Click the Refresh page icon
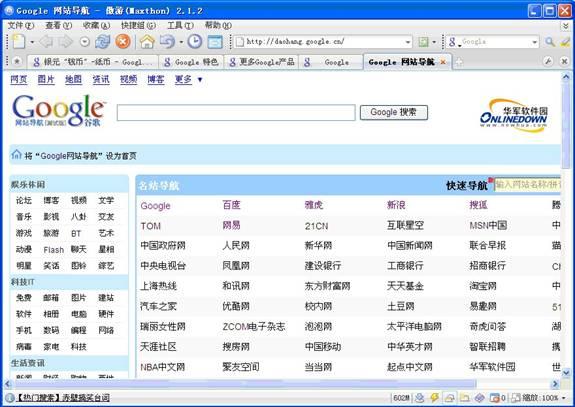The width and height of the screenshot is (575, 407). [103, 41]
